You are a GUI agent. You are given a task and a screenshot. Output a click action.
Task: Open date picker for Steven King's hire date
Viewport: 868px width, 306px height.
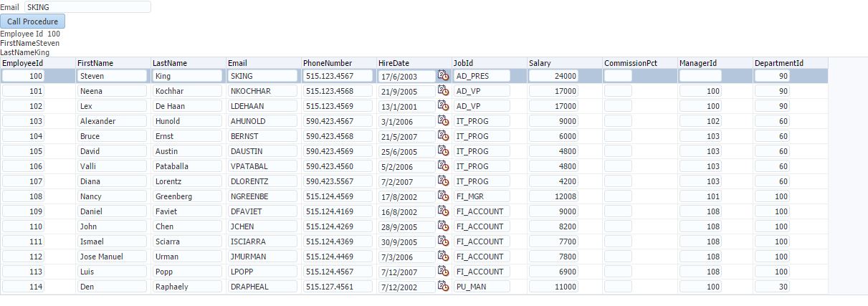point(443,75)
